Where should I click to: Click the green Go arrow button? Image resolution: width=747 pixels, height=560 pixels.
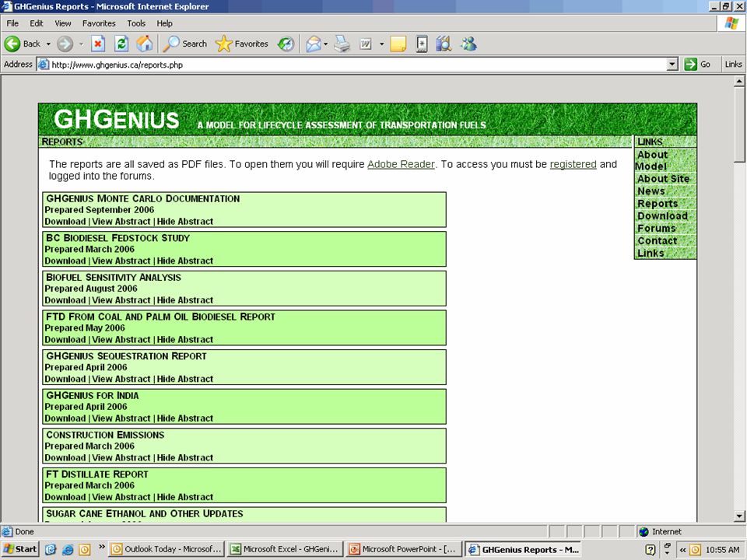pyautogui.click(x=690, y=65)
